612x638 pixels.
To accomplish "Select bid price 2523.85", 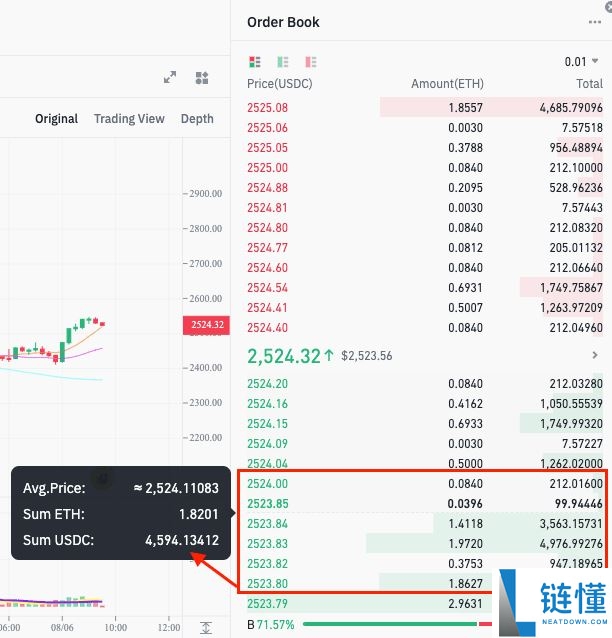I will click(267, 504).
